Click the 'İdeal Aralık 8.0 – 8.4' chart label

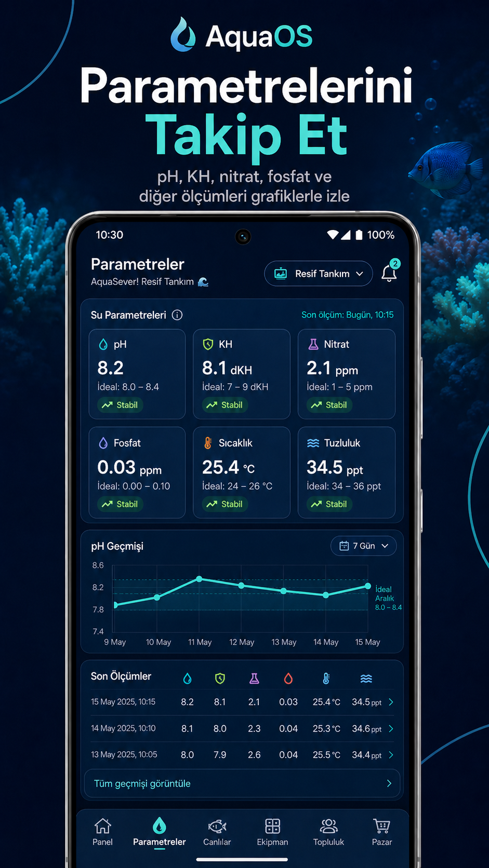coord(388,598)
